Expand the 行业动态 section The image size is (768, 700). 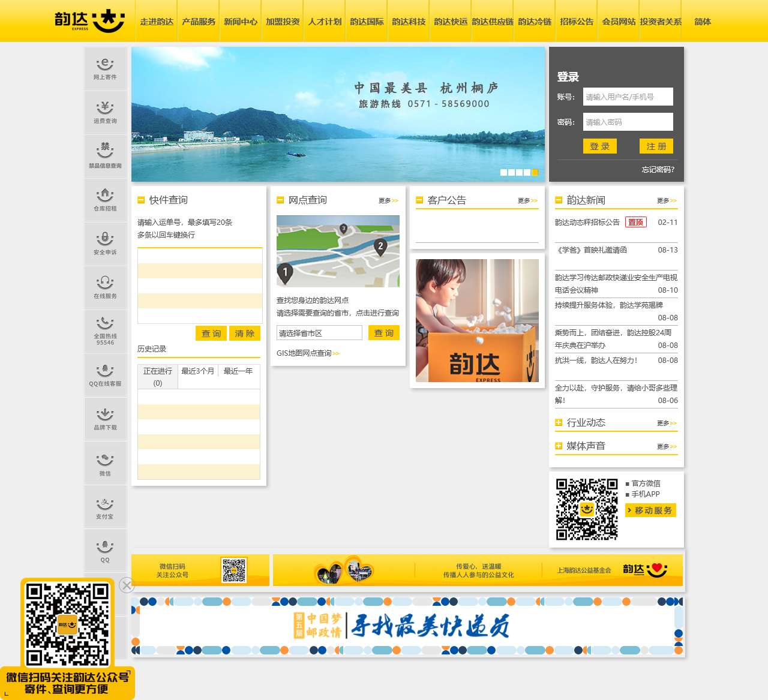coord(559,423)
